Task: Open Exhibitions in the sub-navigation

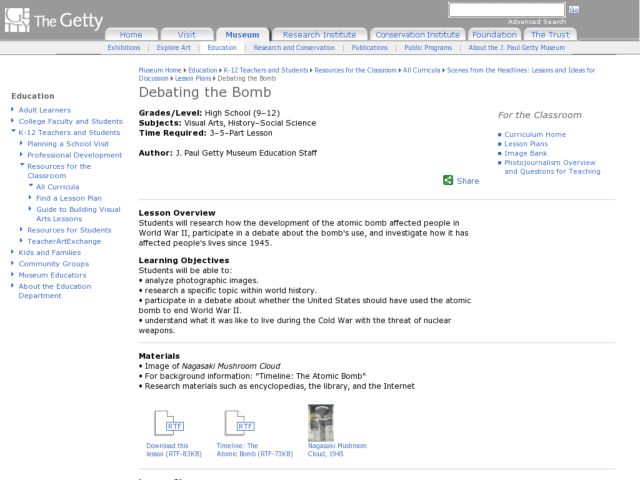Action: 124,47
